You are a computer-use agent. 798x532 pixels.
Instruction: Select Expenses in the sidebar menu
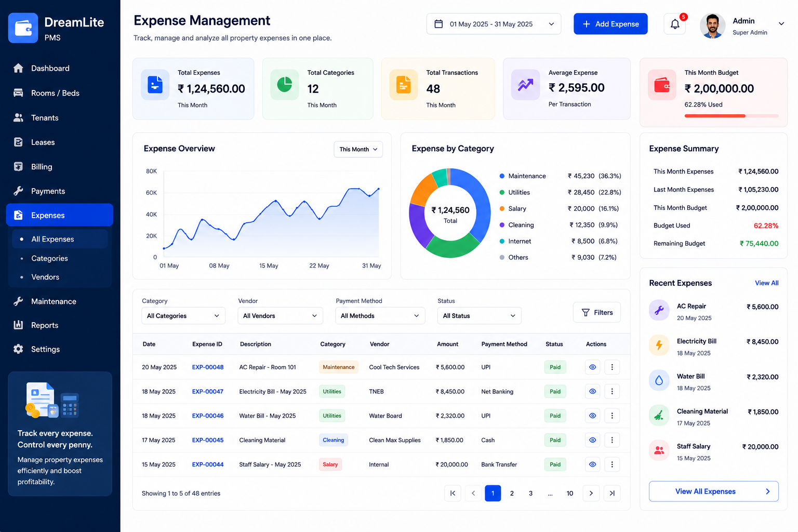point(60,215)
